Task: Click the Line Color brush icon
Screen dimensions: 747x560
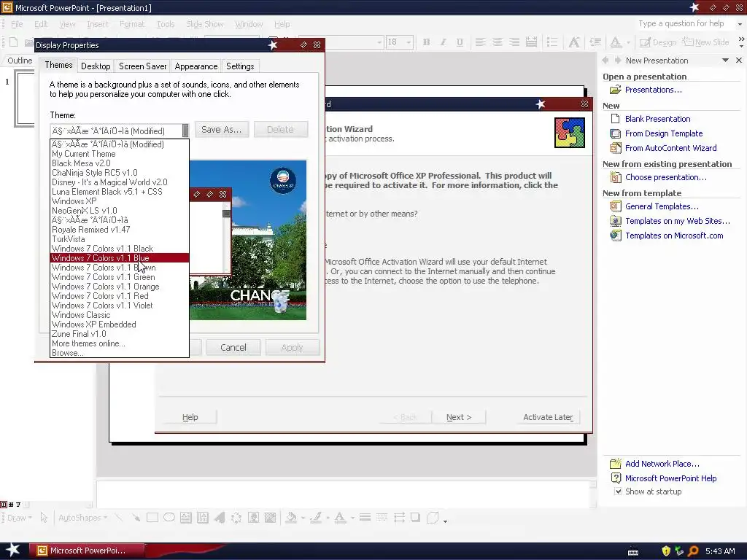Action: (x=316, y=518)
